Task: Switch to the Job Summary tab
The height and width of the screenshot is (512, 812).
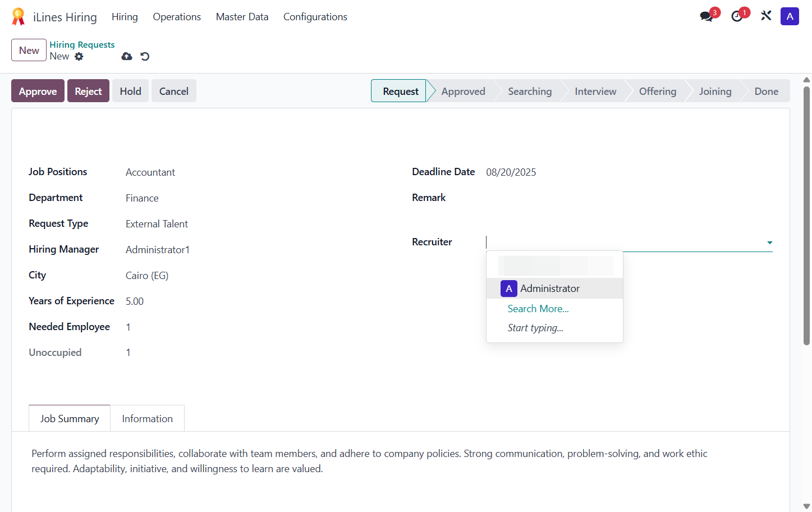Action: click(70, 418)
